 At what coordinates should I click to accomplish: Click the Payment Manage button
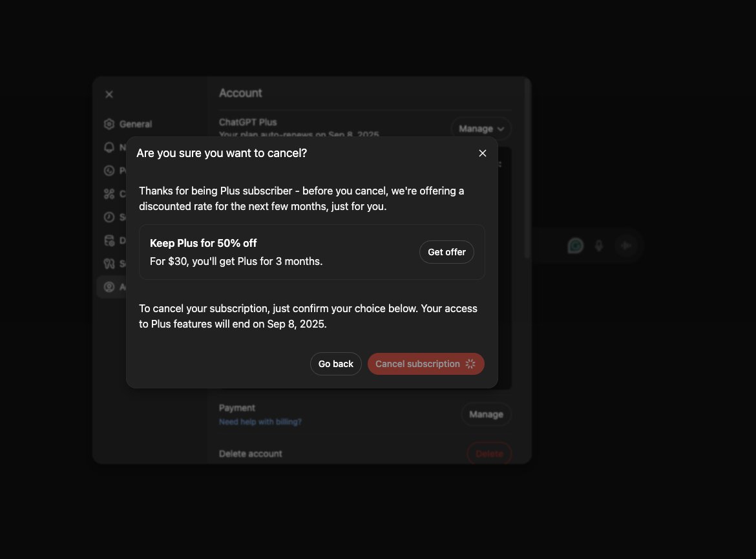point(486,414)
